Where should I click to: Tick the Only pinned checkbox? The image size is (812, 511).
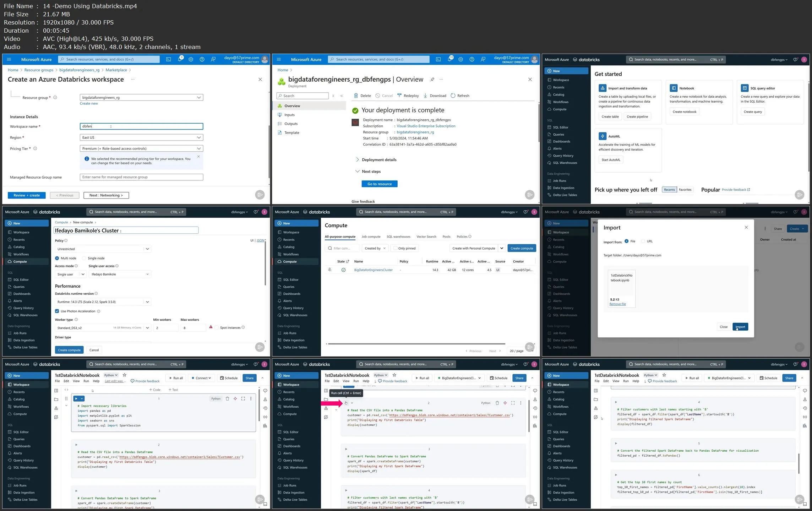[x=395, y=248]
